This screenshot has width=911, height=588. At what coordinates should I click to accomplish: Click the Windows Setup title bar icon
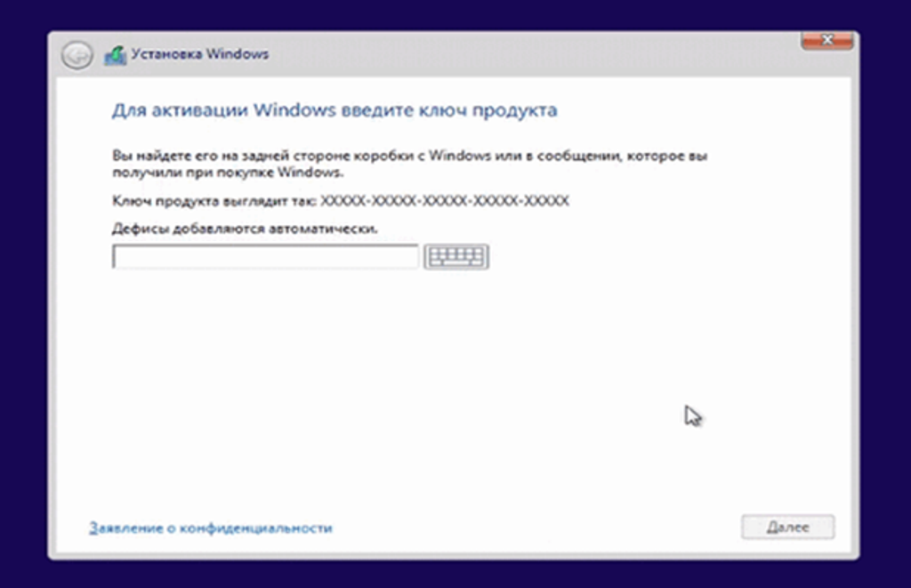[x=115, y=55]
